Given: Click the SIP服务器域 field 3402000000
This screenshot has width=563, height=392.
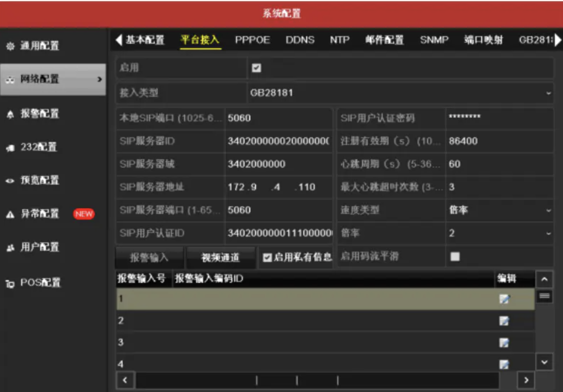Looking at the screenshot, I should point(279,164).
